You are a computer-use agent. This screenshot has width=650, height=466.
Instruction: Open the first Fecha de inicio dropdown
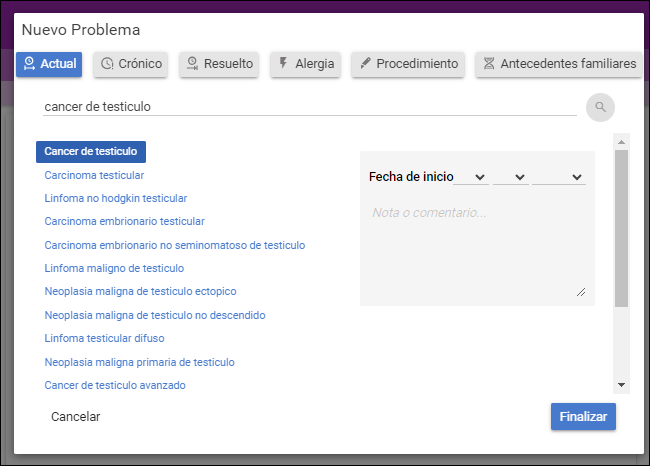[x=471, y=177]
